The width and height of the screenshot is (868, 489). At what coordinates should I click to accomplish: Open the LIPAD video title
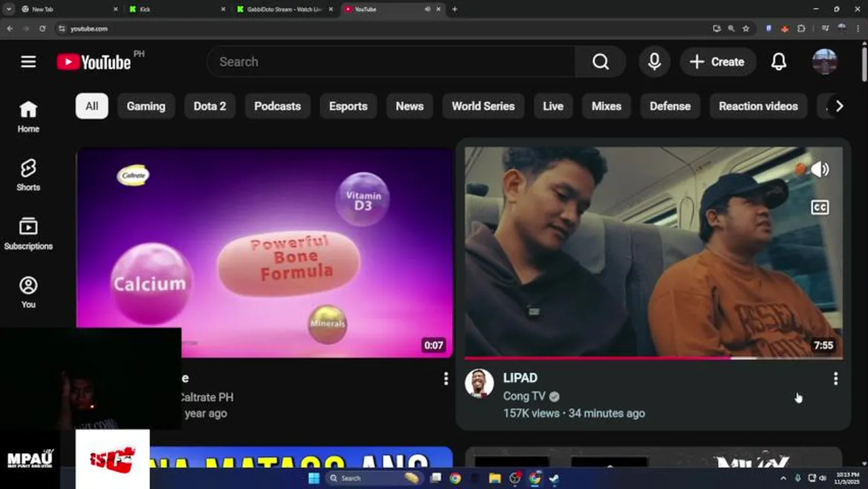click(520, 378)
